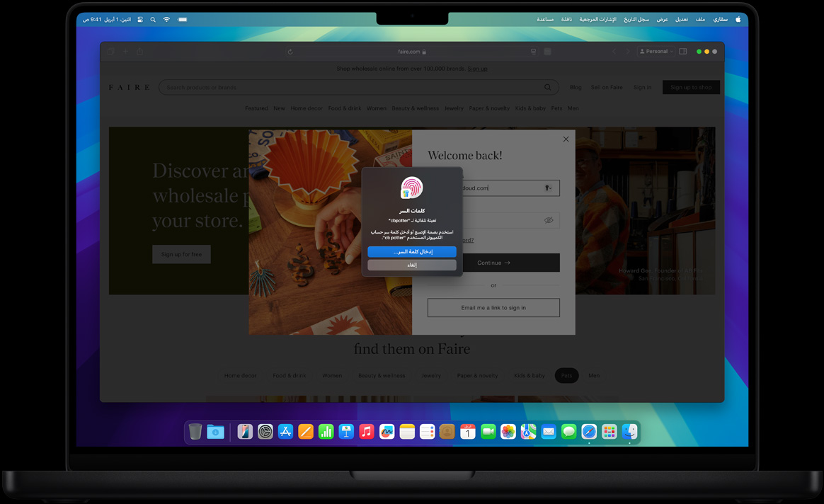
Task: Toggle the Safari sidebar icon
Action: [682, 52]
